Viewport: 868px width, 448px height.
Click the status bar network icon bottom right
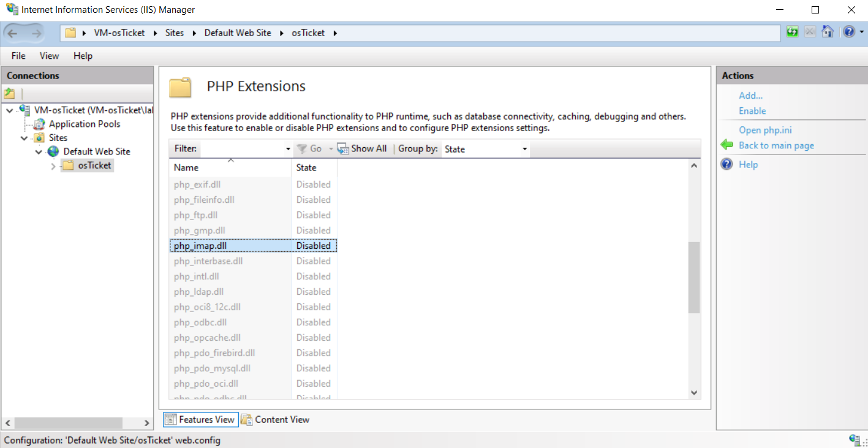856,439
